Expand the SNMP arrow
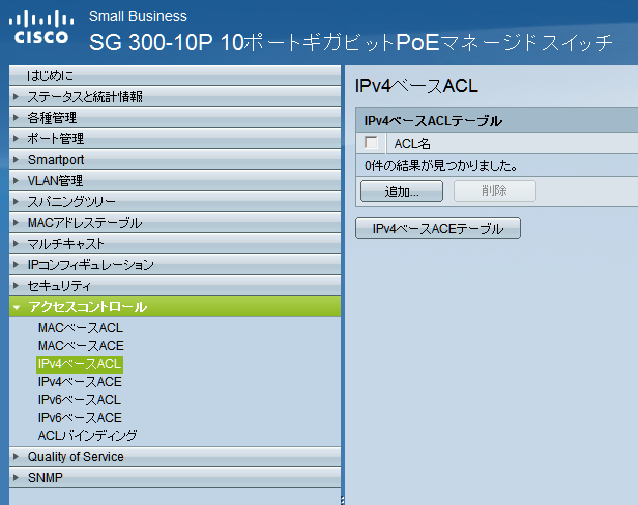Viewport: 638px width, 505px height. [16, 477]
